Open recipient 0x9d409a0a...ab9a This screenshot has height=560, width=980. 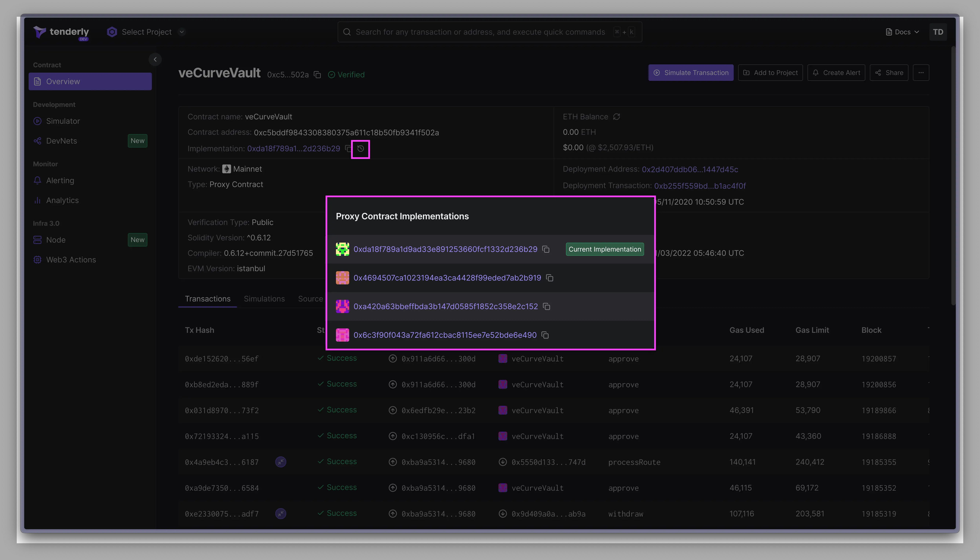(548, 514)
